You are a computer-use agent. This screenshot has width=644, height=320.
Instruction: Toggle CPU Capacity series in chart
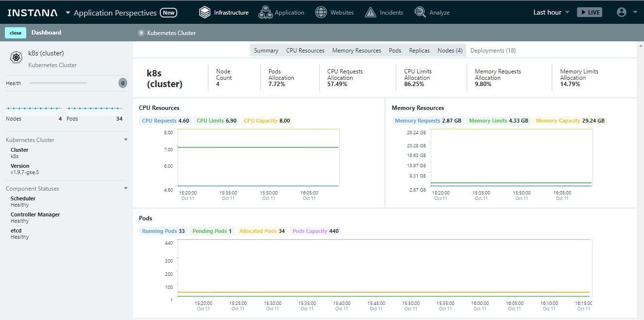coord(267,121)
